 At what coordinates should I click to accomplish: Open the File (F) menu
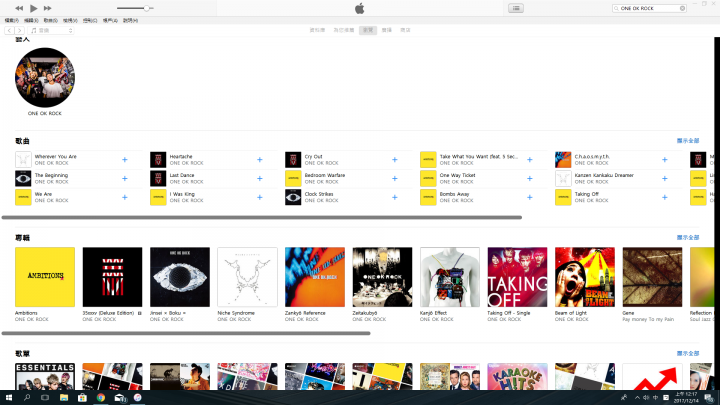(11, 20)
